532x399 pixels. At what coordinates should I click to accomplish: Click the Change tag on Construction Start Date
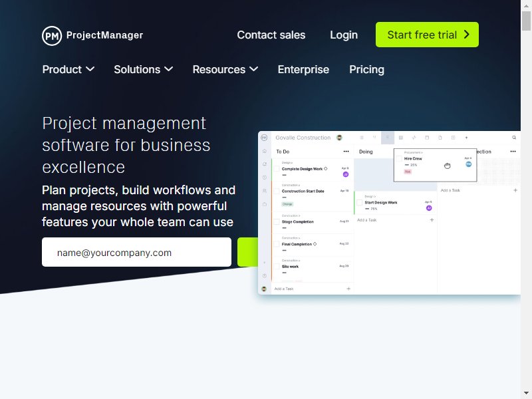287,204
